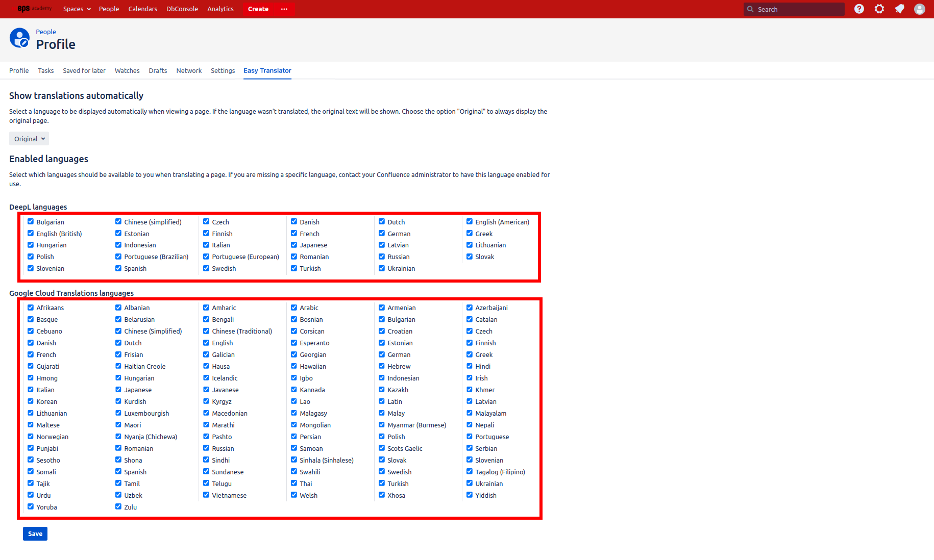Click the blue People profile icon
Screen dimensions: 934x560
19,38
